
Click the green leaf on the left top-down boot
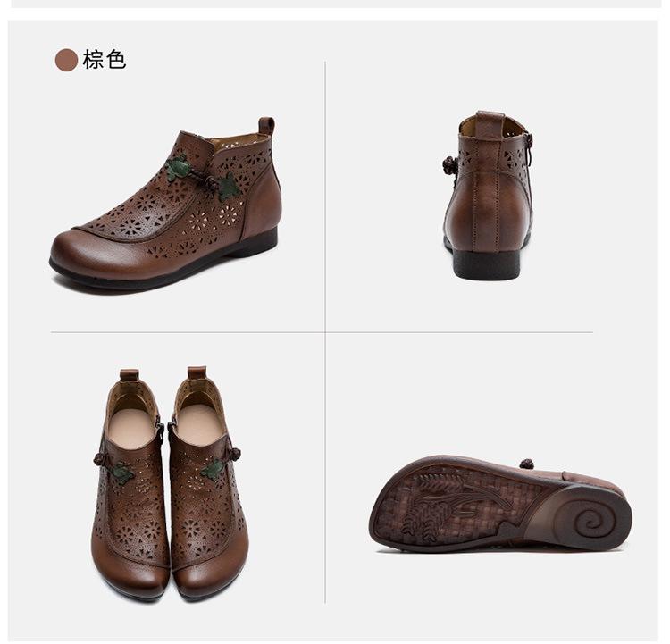click(123, 473)
